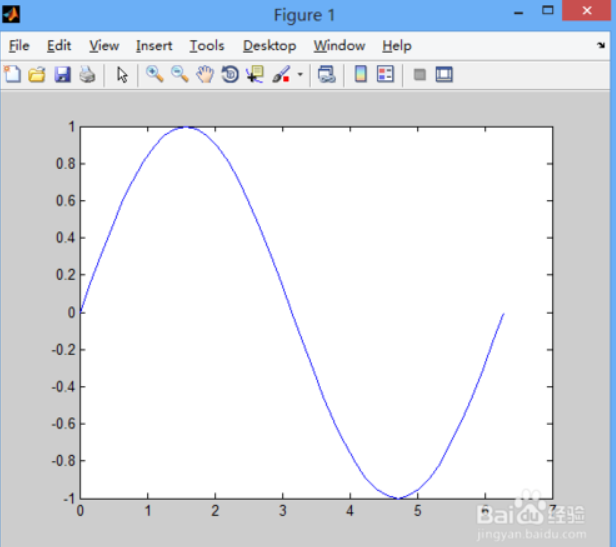616x547 pixels.
Task: Select the Pan hand tool
Action: [205, 74]
